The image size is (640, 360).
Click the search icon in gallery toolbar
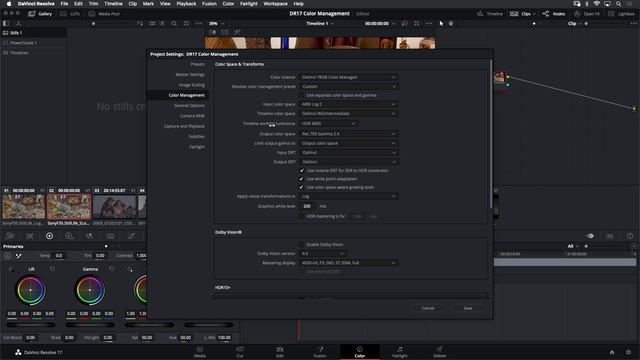click(174, 24)
